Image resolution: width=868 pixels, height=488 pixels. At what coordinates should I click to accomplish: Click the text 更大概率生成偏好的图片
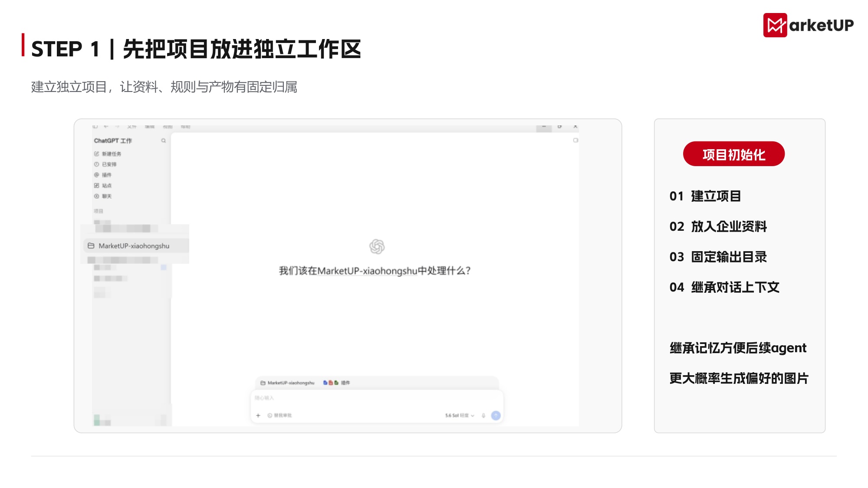pos(739,378)
